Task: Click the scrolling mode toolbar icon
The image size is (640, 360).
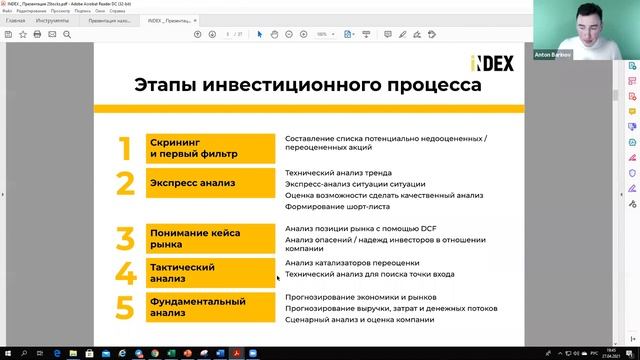Action: coord(366,35)
